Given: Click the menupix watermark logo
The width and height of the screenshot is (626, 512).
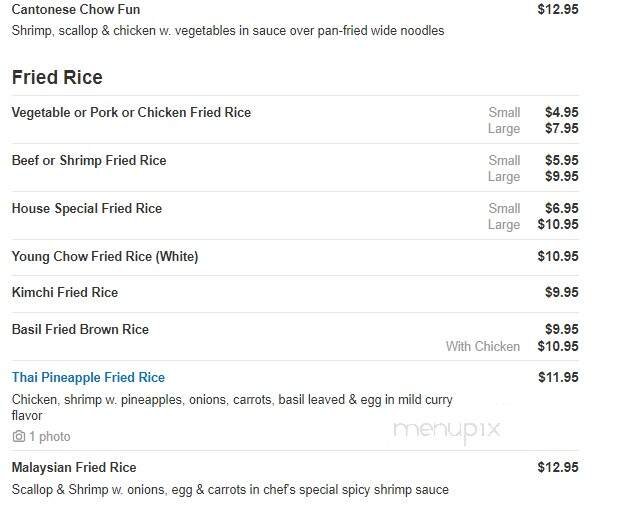Looking at the screenshot, I should point(447,431).
